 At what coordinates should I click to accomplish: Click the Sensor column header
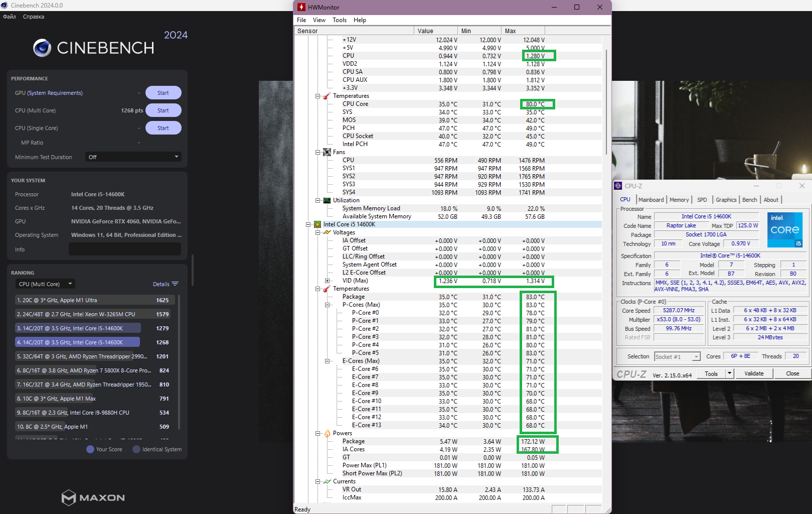point(354,31)
